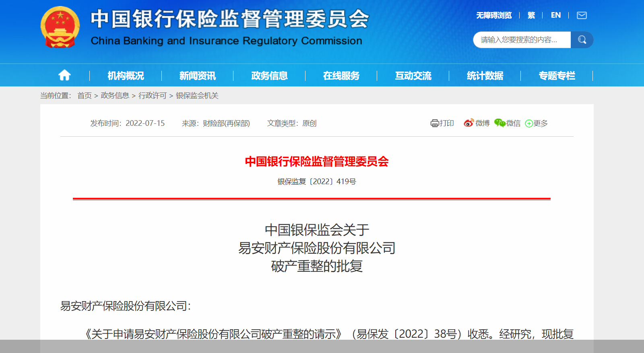Click the 无障碍浏览 link
The width and height of the screenshot is (644, 353).
tap(494, 15)
